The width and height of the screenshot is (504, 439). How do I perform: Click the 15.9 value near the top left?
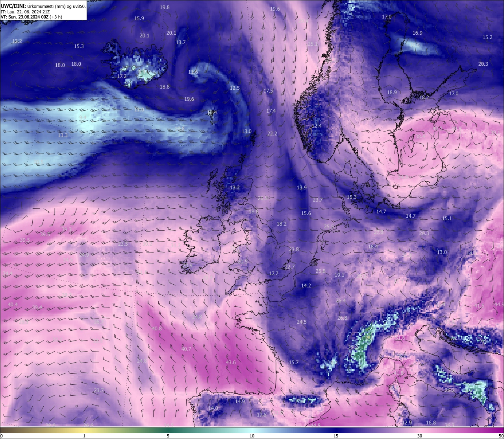(x=139, y=19)
